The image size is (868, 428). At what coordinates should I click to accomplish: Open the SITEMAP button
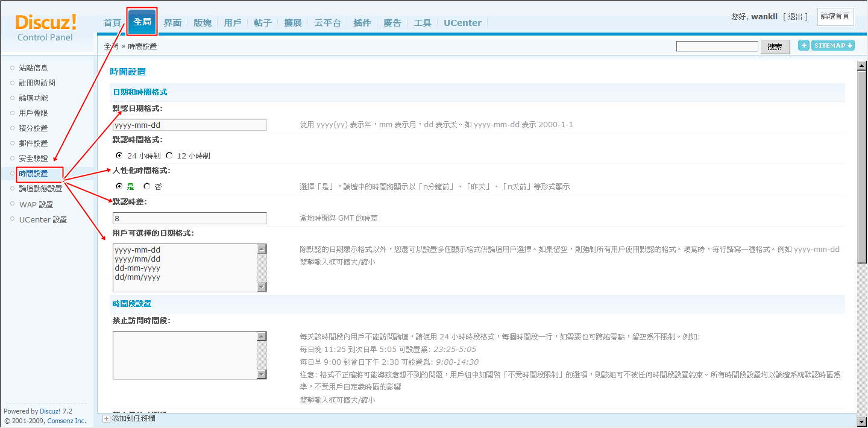click(x=833, y=45)
